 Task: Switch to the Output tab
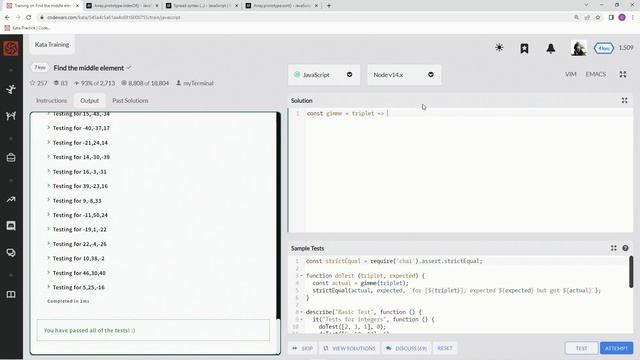coord(89,100)
